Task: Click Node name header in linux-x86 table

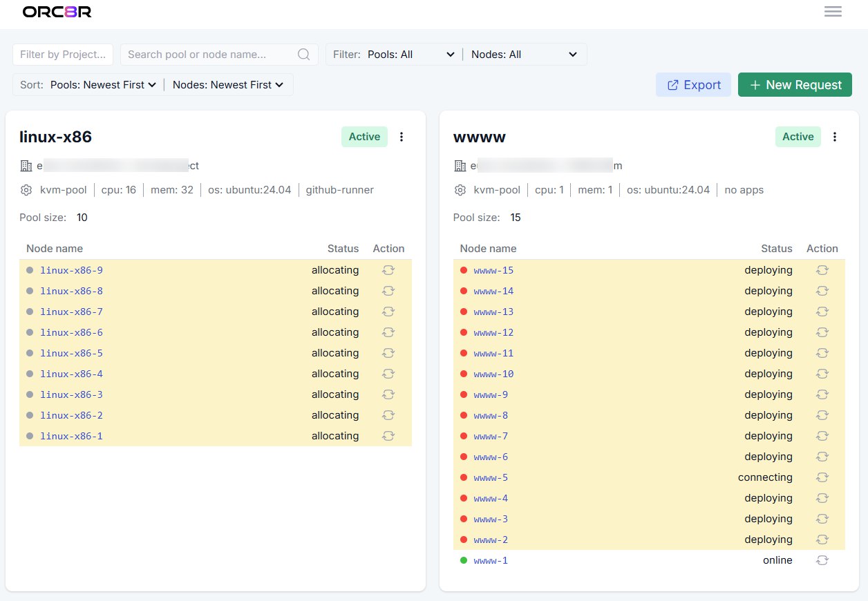Action: 55,249
